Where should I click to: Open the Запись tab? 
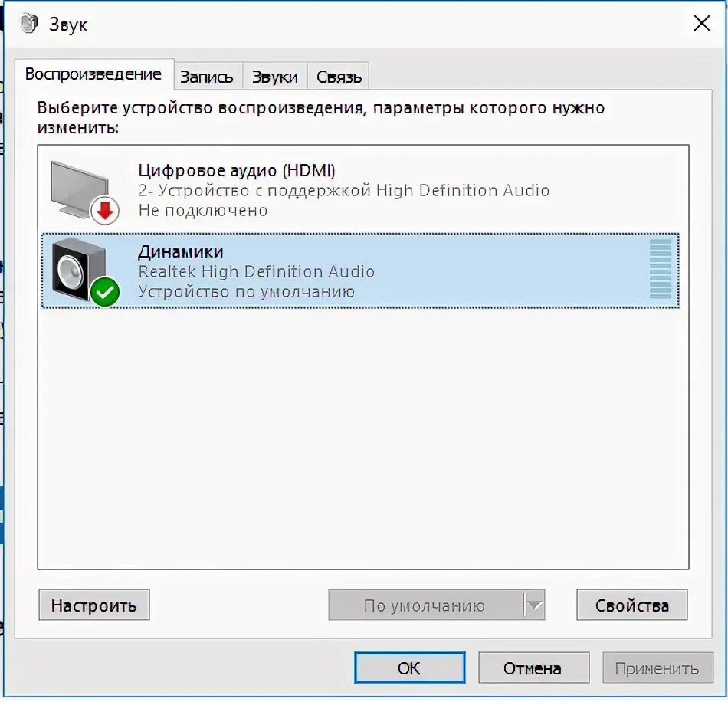tap(207, 77)
